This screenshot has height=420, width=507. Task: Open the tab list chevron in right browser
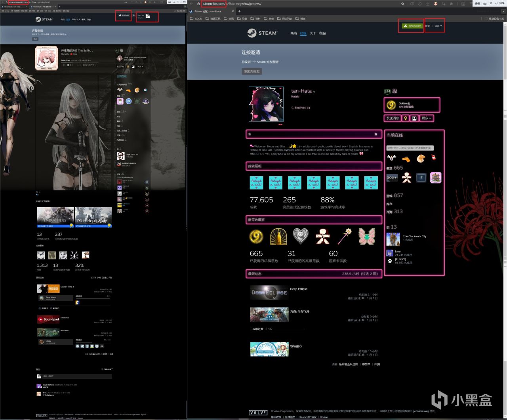(503, 11)
